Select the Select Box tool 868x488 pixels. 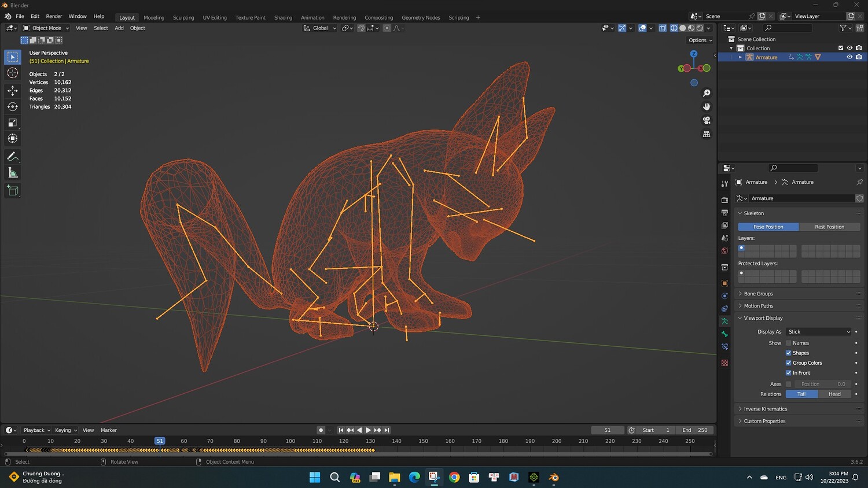pos(13,57)
